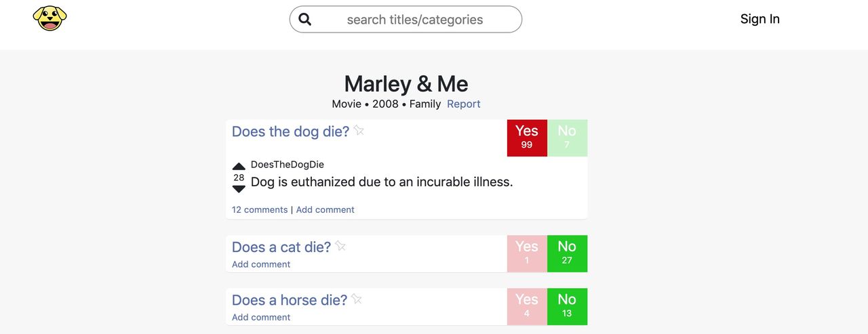Viewport: 868px width, 334px height.
Task: Add comment under 'Does a cat die?'
Action: click(x=261, y=264)
